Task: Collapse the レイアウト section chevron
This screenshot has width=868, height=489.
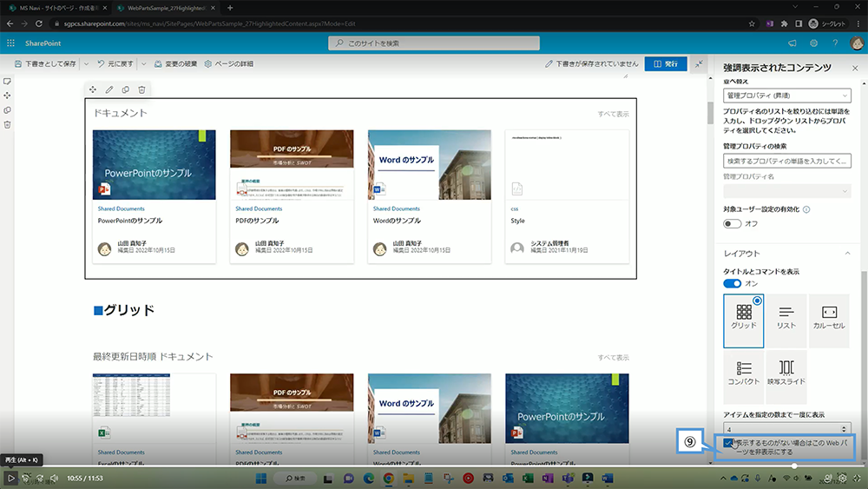Action: click(x=847, y=253)
